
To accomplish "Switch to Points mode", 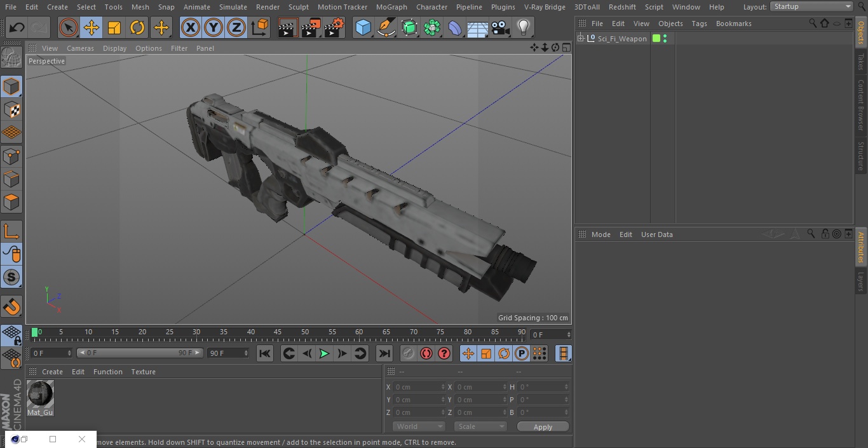I will click(11, 156).
